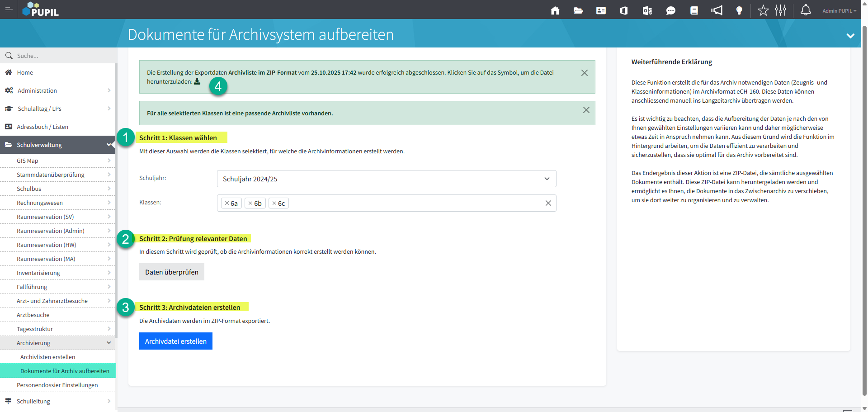Open the sliders settings icon
Screen dimensions: 868x412
(781, 10)
